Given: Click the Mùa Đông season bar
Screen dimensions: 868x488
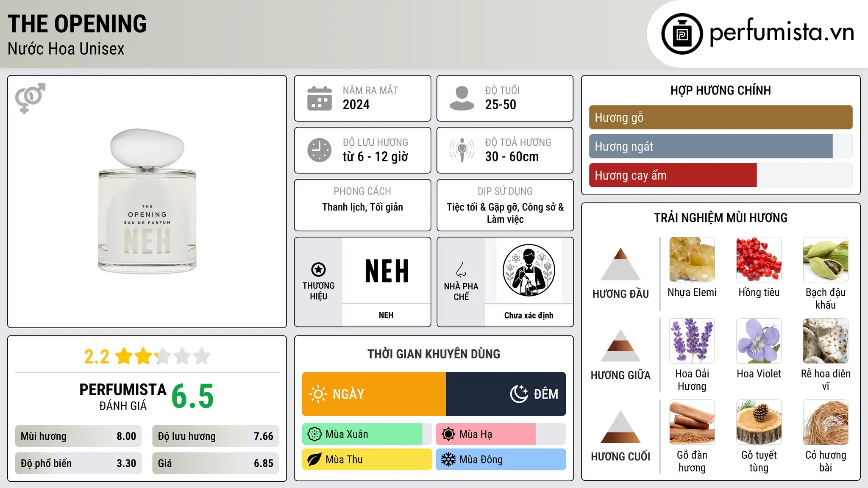Looking at the screenshot, I should pyautogui.click(x=501, y=460).
